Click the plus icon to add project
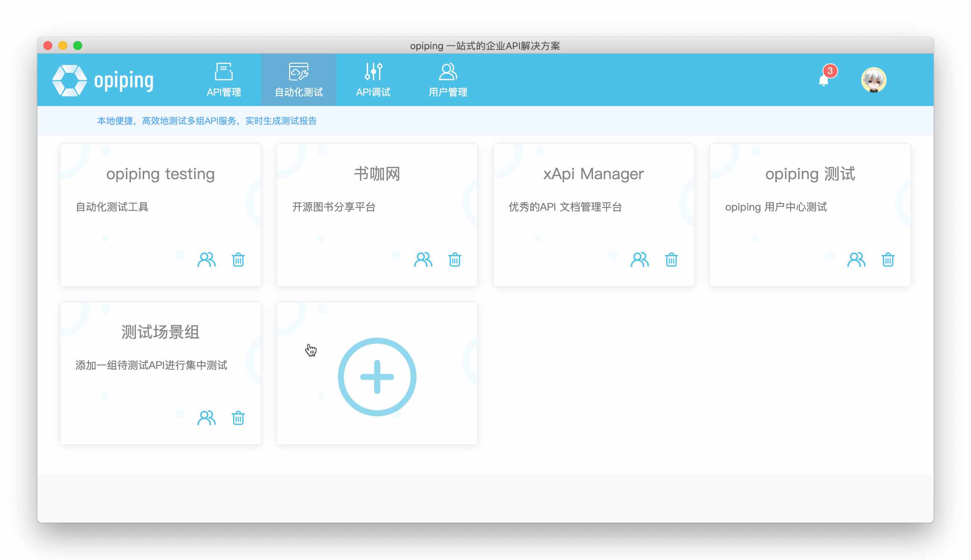Screen dimensions: 971x560 click(x=377, y=377)
